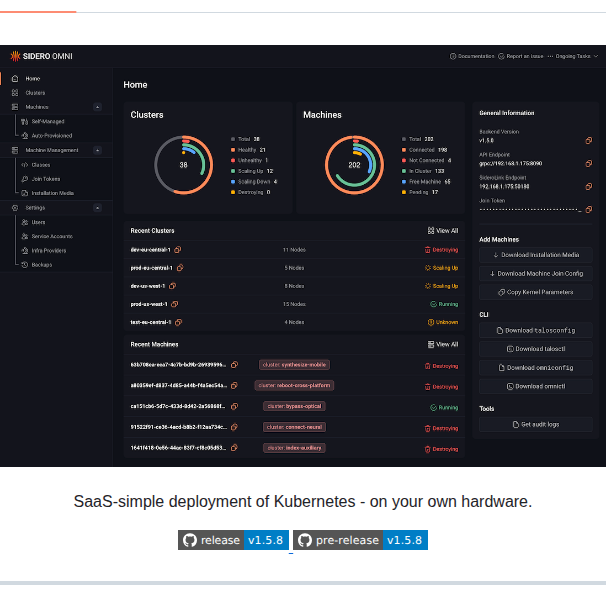The width and height of the screenshot is (606, 606).
Task: Open the Documentation link in header
Action: [x=472, y=56]
